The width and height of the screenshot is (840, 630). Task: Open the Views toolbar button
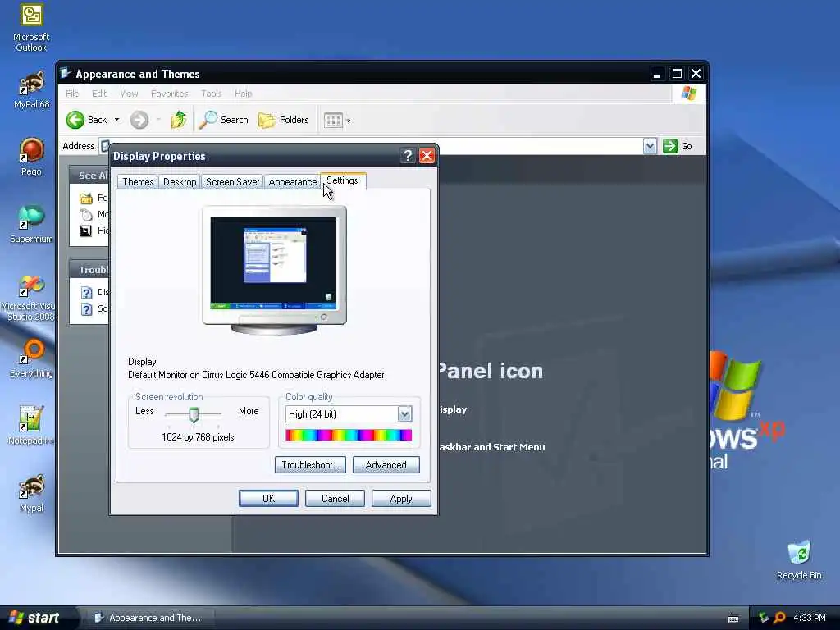point(333,120)
